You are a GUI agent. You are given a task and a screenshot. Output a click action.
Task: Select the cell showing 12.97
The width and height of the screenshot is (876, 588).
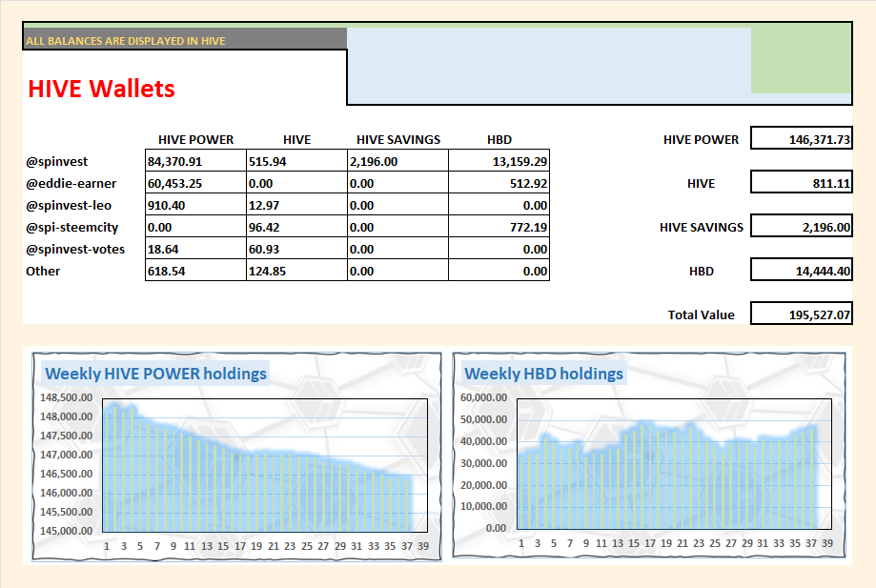296,204
